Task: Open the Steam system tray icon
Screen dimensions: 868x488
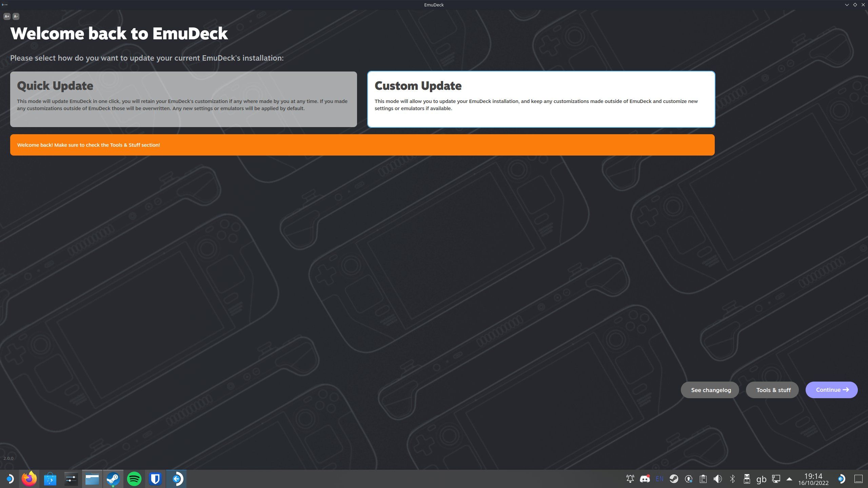Action: pos(674,479)
